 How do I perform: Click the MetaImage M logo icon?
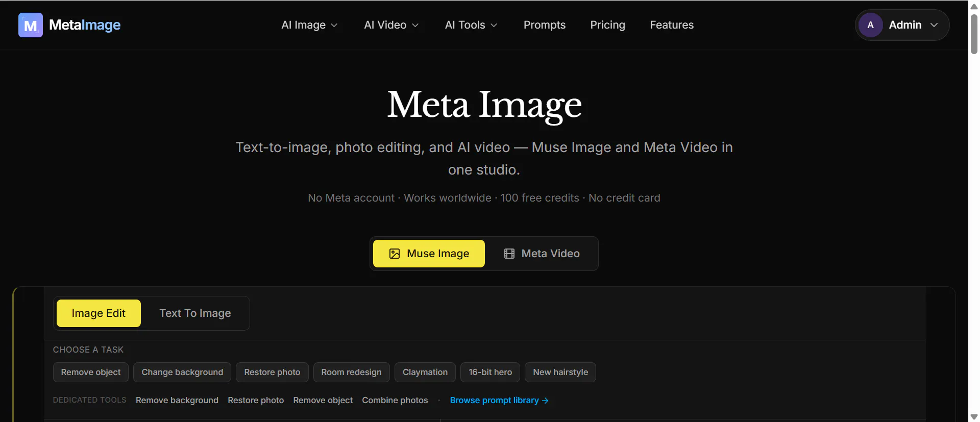click(x=31, y=25)
